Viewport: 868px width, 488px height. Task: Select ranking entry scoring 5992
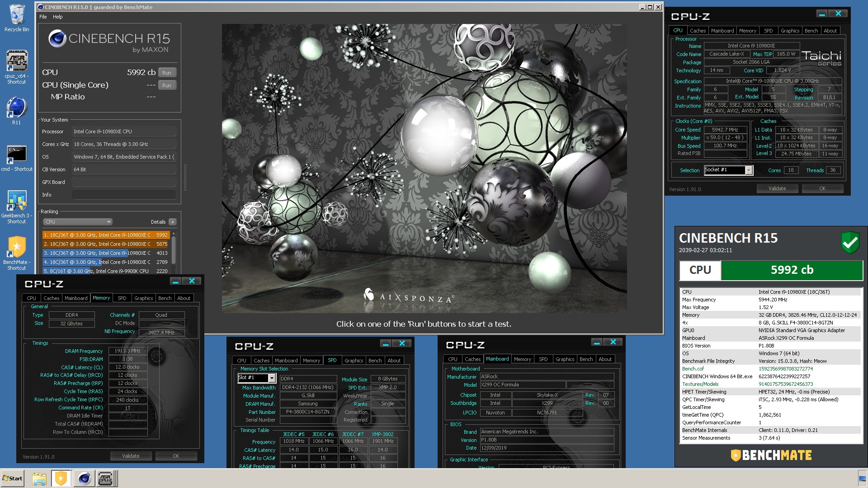coord(106,235)
